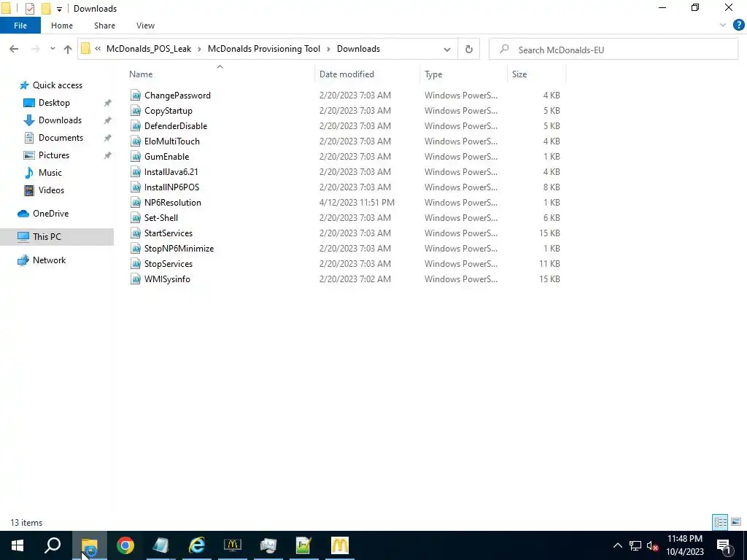
Task: Click the Search McDonalds-EU search field
Action: [614, 50]
